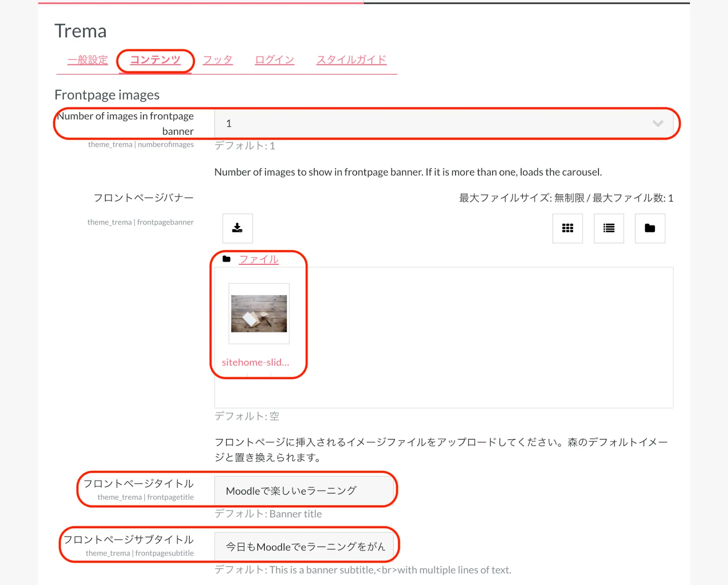The height and width of the screenshot is (585, 728).
Task: Open the ログイン tab
Action: (274, 60)
